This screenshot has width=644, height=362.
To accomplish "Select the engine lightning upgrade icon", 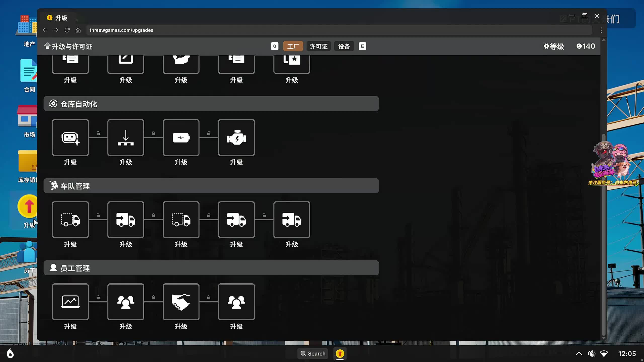I will pos(236,138).
